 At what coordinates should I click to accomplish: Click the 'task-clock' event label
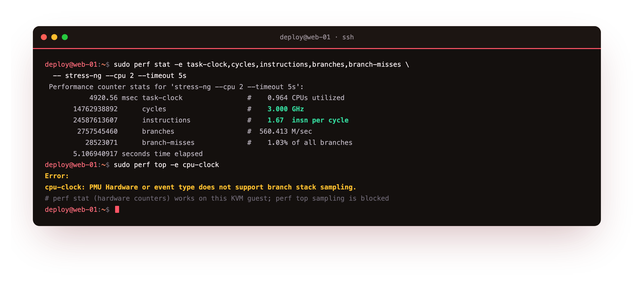(162, 98)
